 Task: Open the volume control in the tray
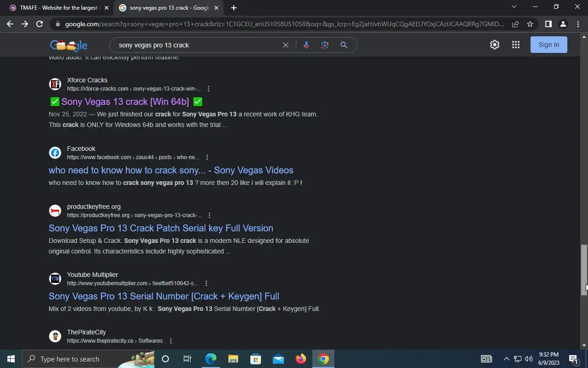tap(529, 359)
